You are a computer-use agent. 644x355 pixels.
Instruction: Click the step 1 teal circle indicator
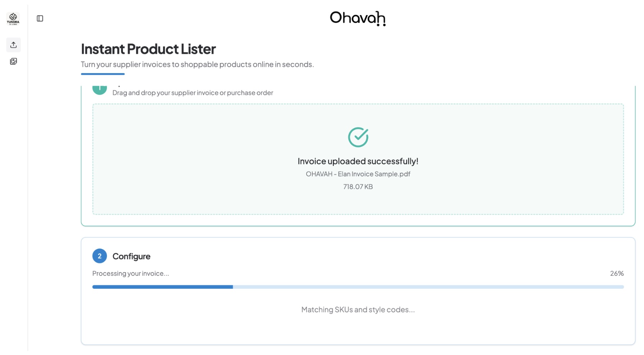coord(100,88)
